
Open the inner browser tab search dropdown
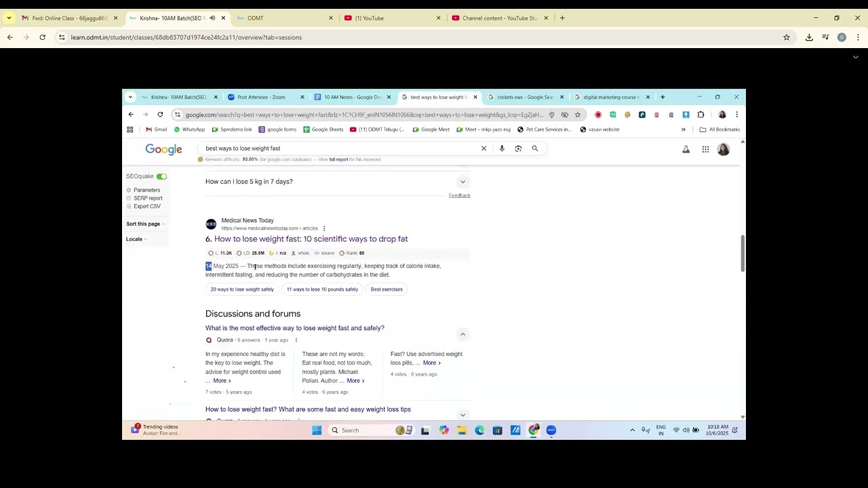pyautogui.click(x=130, y=97)
